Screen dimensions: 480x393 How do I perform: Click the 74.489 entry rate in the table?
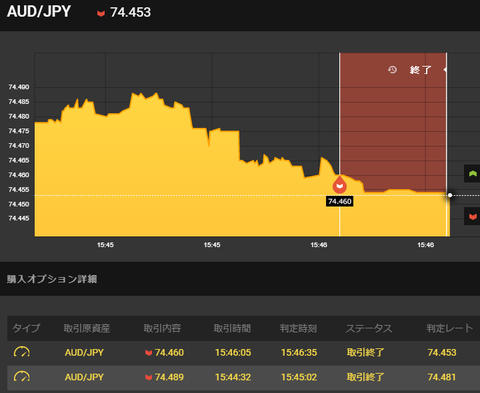(169, 377)
